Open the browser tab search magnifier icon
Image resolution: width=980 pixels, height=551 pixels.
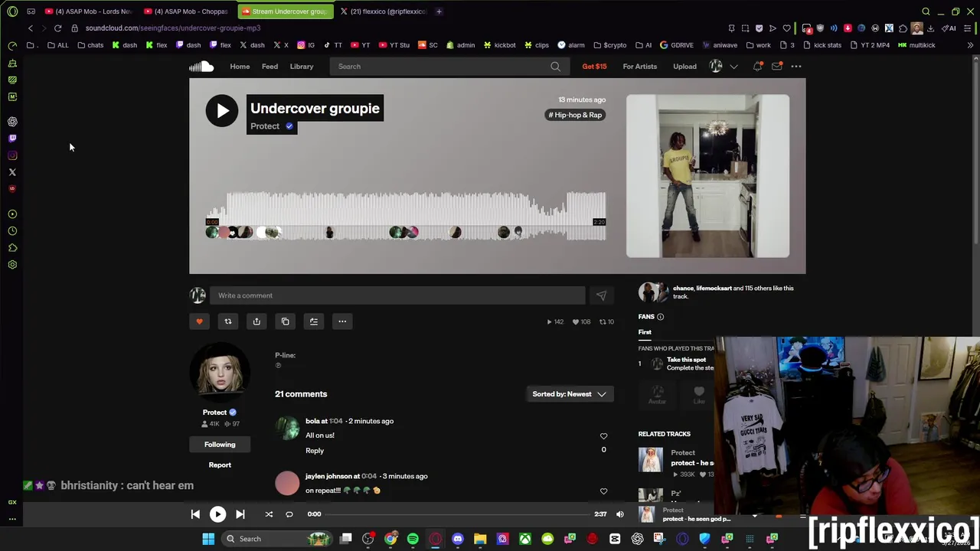tap(926, 11)
